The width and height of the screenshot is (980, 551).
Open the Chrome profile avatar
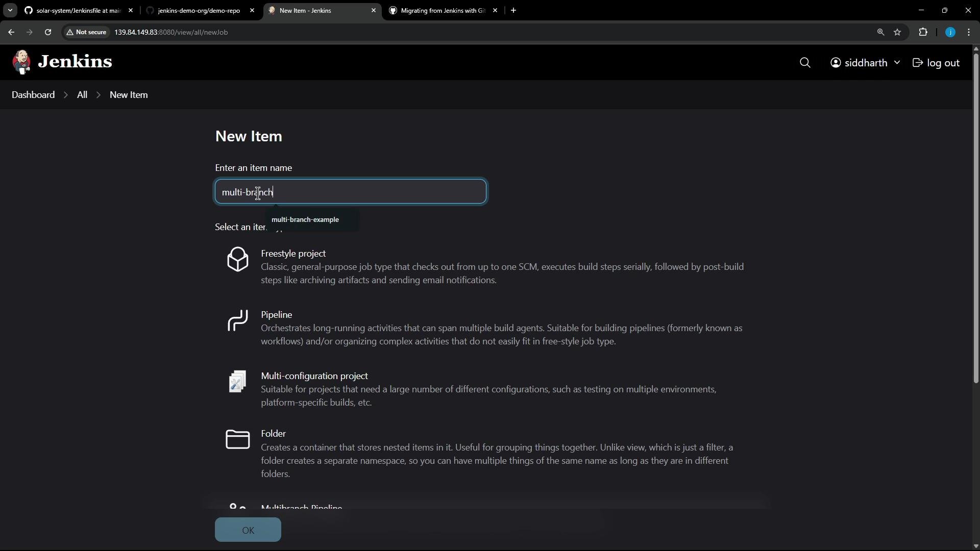click(x=950, y=32)
